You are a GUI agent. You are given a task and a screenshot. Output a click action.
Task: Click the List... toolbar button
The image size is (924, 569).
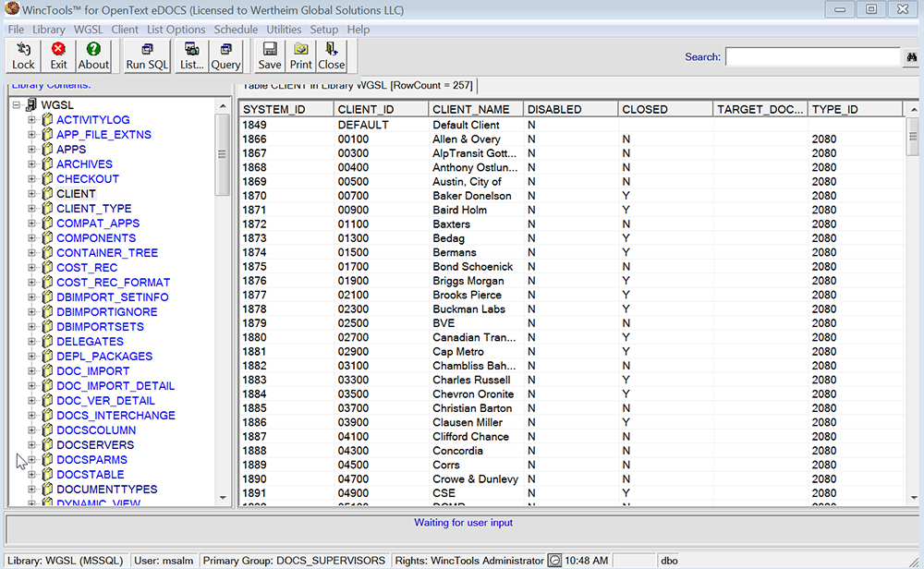[191, 56]
